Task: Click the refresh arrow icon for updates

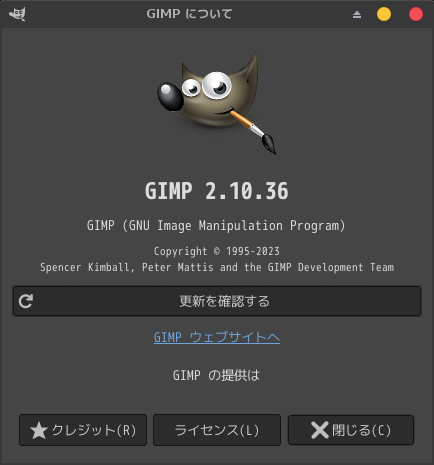Action: [26, 301]
